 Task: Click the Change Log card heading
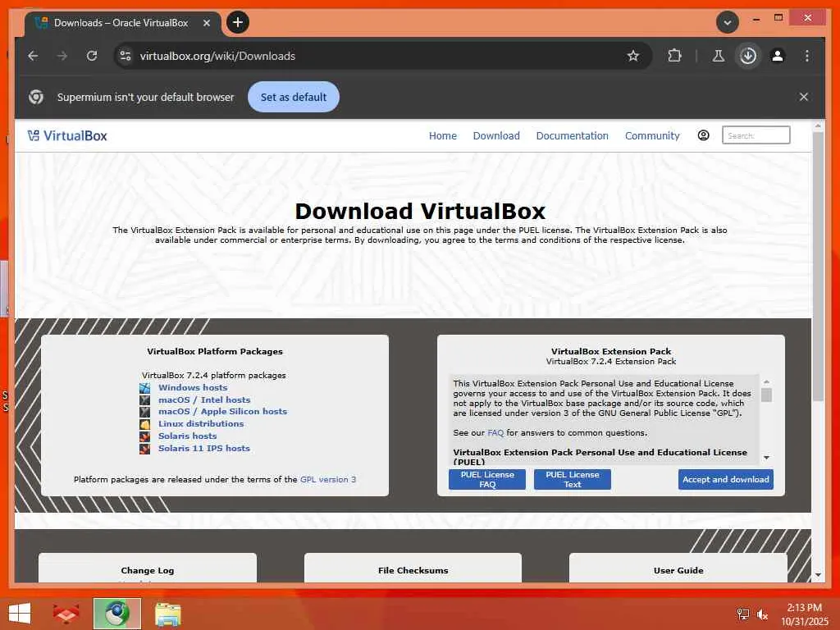pos(148,571)
